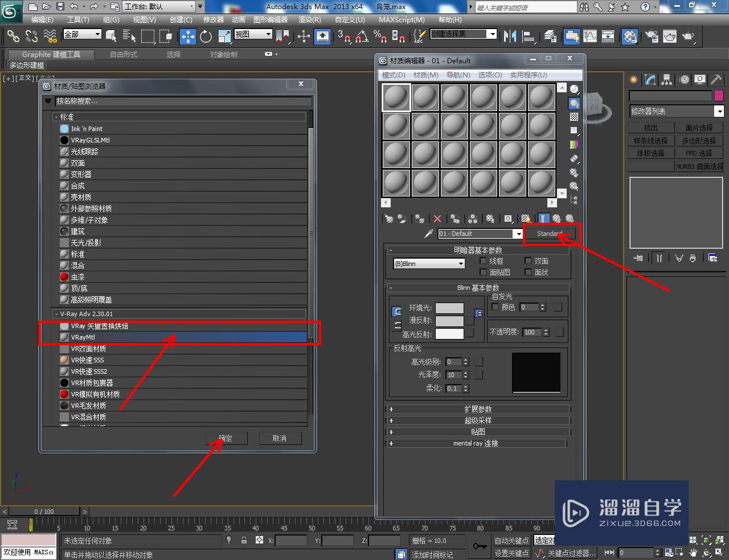Open Select by Name list icon

coord(129,36)
